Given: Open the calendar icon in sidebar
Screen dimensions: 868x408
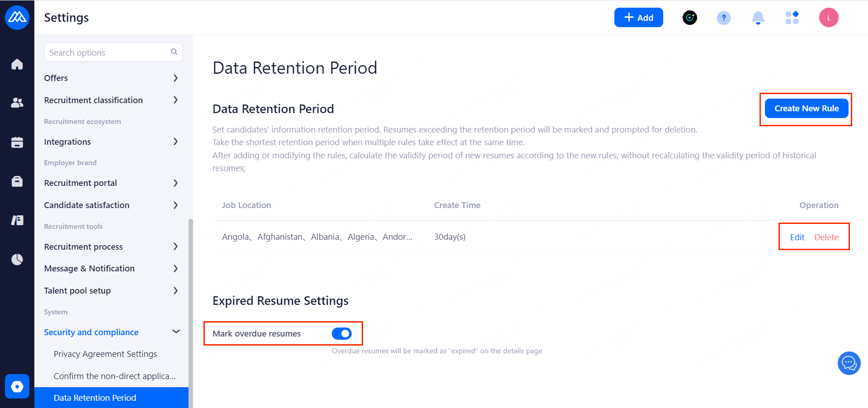Looking at the screenshot, I should tap(17, 142).
